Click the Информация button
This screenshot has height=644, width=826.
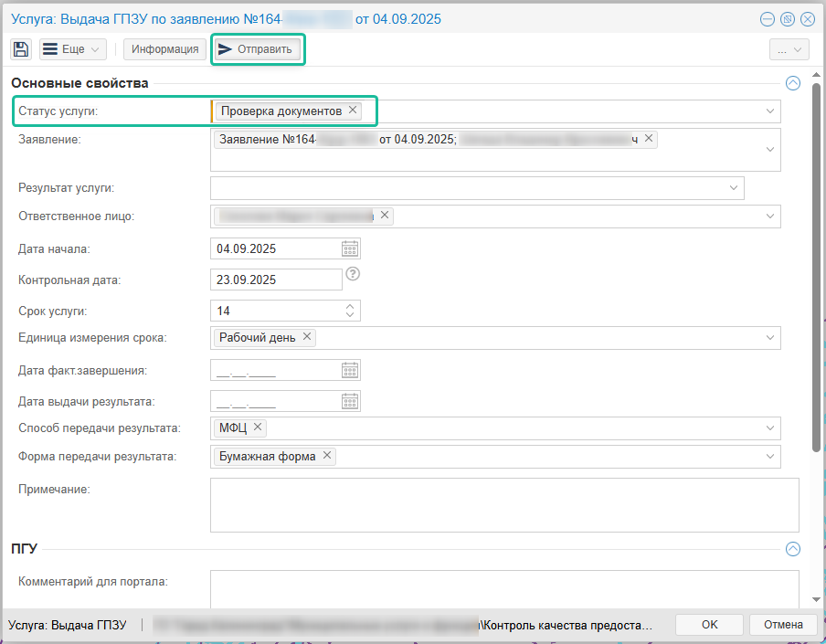tap(165, 49)
